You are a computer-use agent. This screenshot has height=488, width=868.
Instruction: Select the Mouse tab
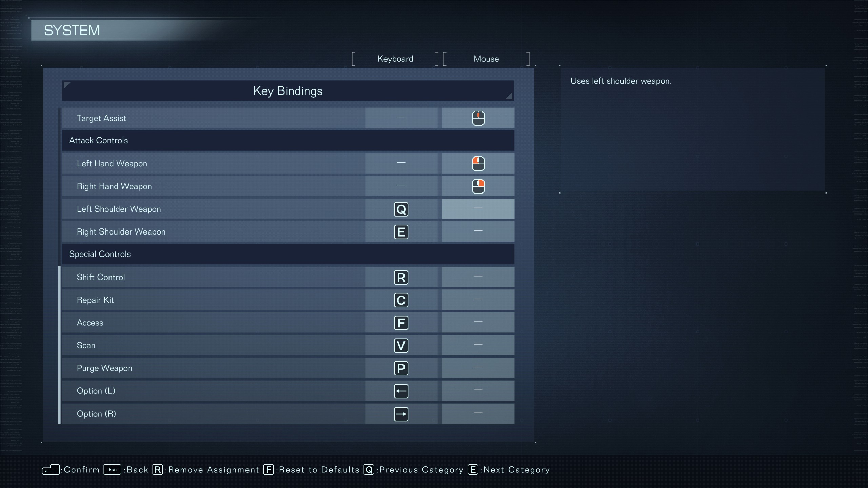[x=486, y=58]
